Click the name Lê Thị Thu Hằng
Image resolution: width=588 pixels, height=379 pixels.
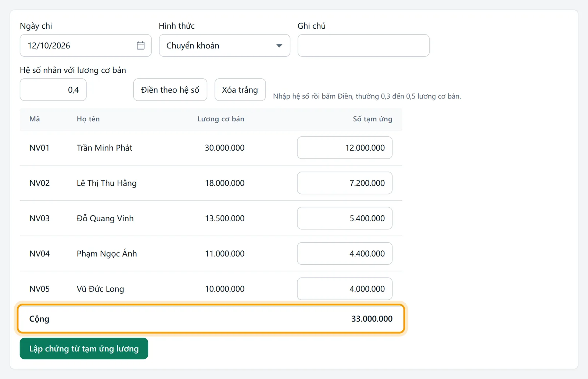point(107,183)
